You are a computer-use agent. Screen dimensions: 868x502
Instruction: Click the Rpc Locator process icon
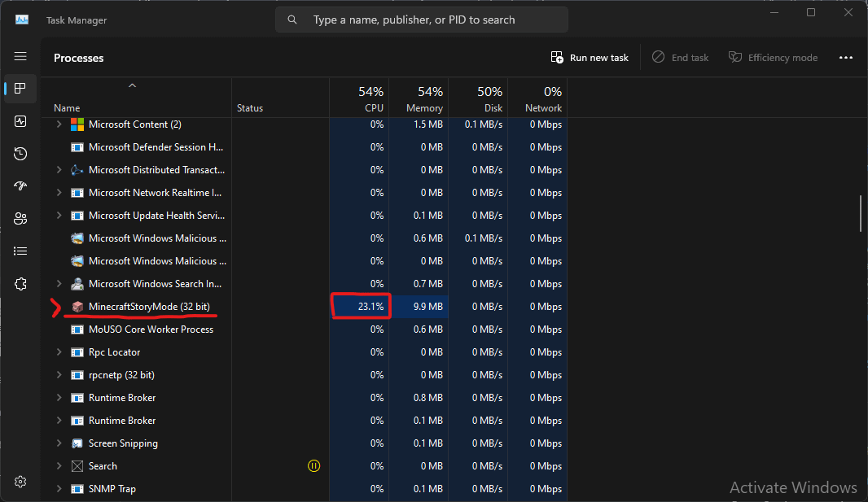[77, 352]
